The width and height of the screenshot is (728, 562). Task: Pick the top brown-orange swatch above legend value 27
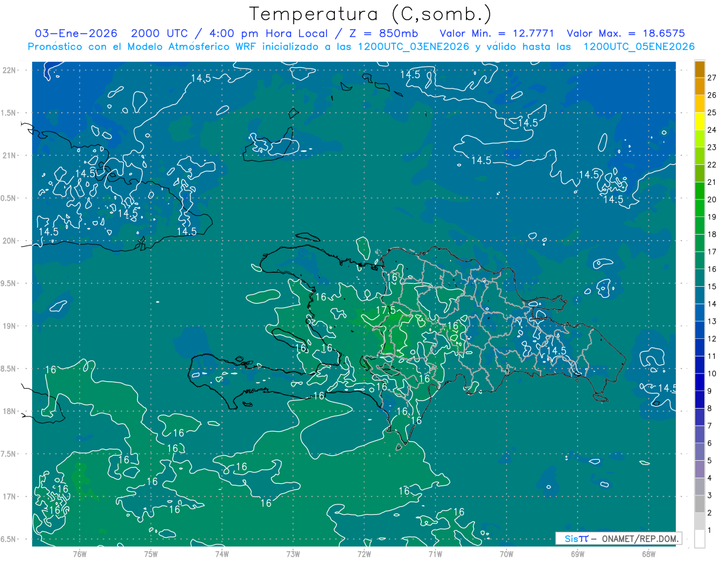pyautogui.click(x=699, y=69)
